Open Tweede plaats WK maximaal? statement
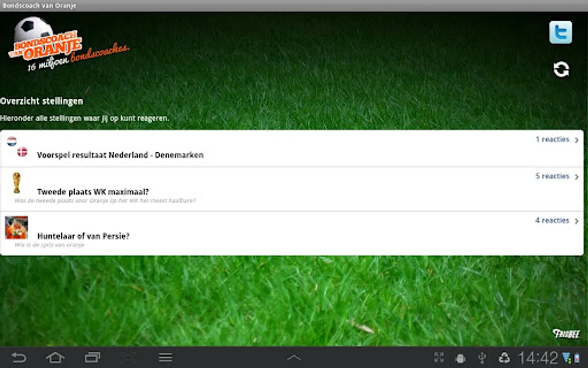Viewport: 588px width, 368px height. [x=292, y=189]
